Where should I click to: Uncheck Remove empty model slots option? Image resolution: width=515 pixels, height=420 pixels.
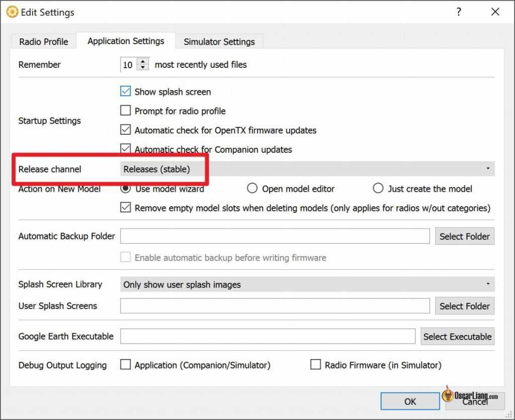click(x=126, y=208)
